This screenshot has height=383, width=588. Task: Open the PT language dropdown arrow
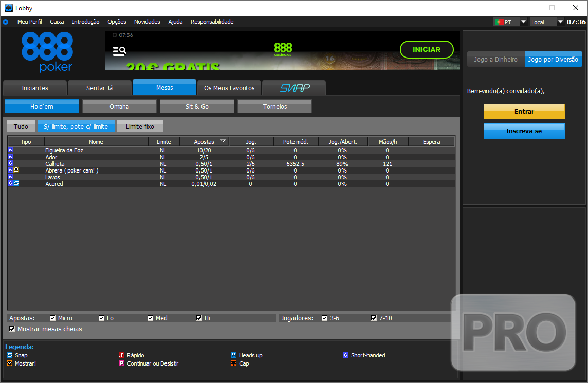tap(524, 22)
